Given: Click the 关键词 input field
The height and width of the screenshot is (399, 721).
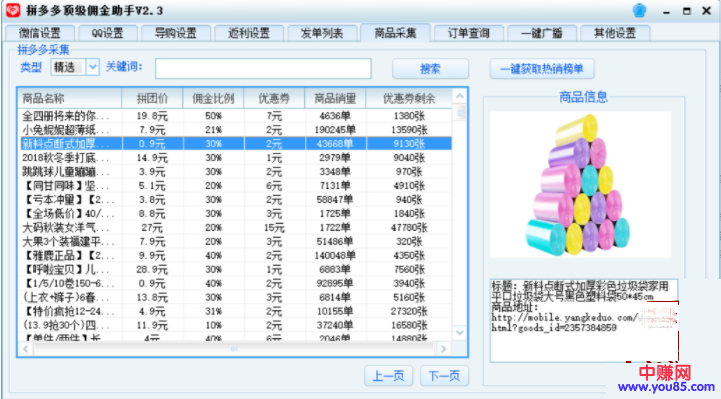Looking at the screenshot, I should (x=263, y=68).
